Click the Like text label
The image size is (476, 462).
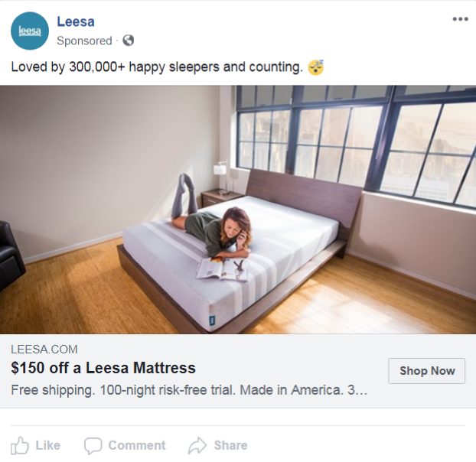coord(47,445)
